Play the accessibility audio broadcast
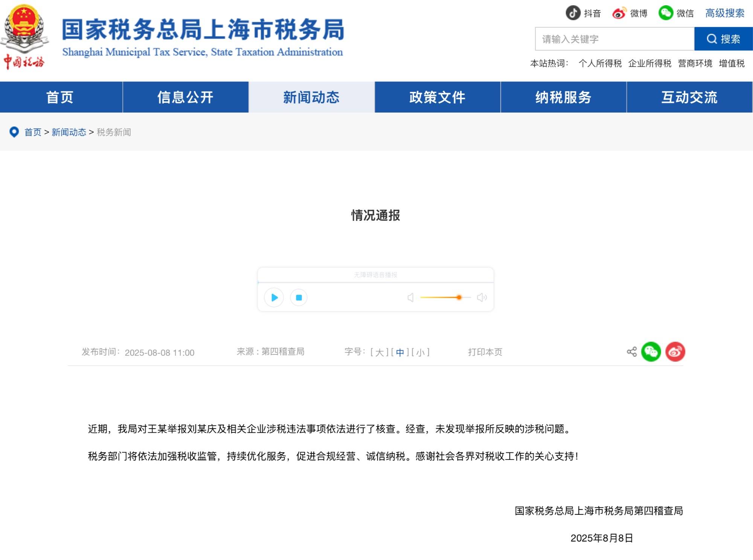The image size is (753, 560). pyautogui.click(x=274, y=298)
